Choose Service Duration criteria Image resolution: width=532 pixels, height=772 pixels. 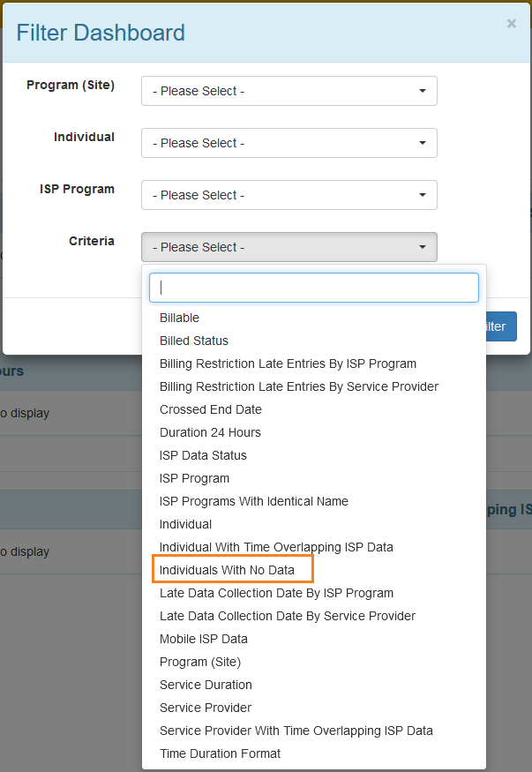click(206, 685)
